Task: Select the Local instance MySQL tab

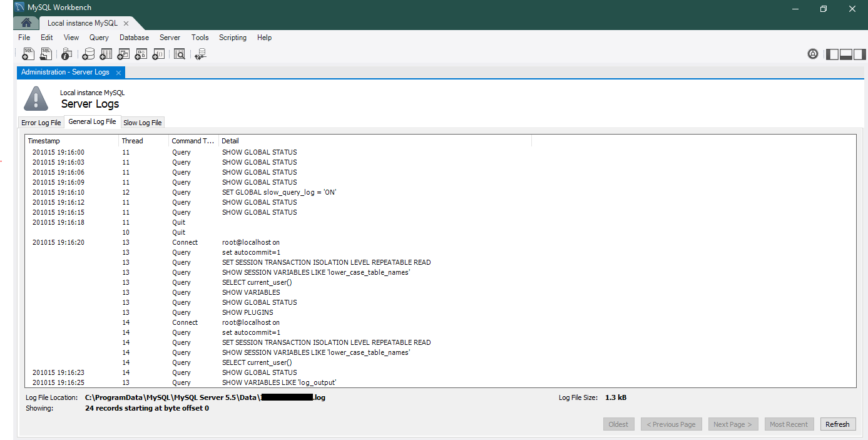Action: coord(82,23)
